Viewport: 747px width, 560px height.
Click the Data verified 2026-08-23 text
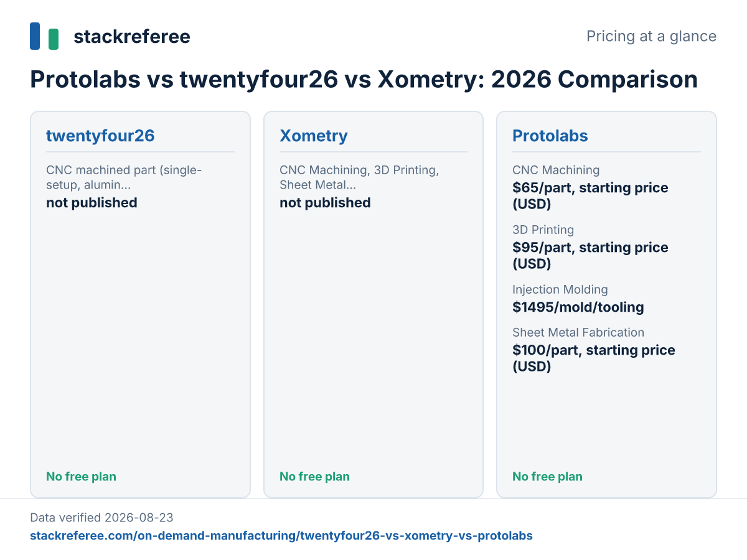click(101, 518)
